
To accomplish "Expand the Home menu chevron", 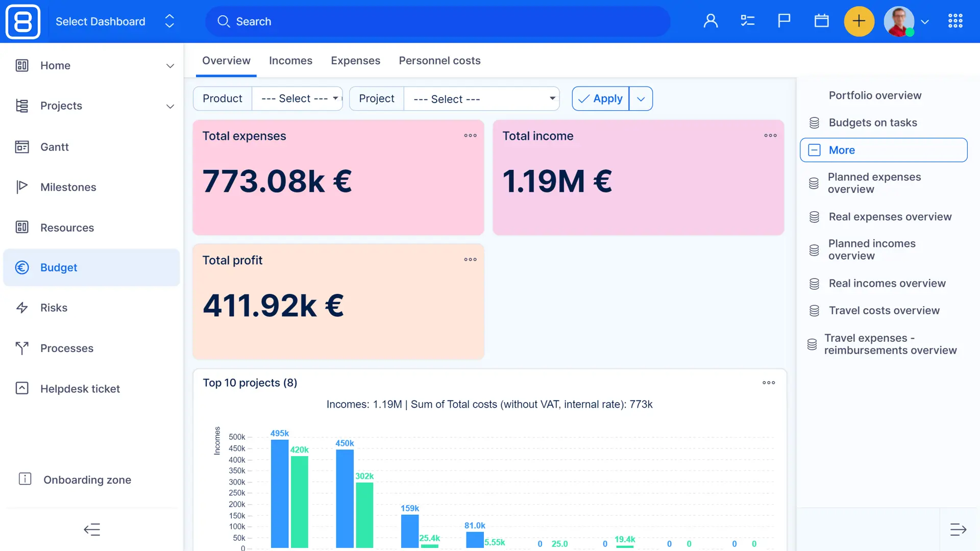I will [x=170, y=66].
